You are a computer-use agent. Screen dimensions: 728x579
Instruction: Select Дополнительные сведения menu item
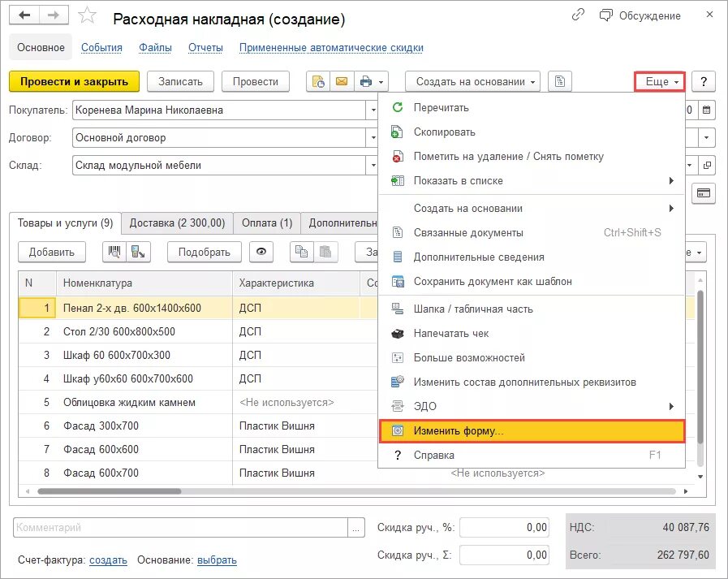[x=532, y=257]
